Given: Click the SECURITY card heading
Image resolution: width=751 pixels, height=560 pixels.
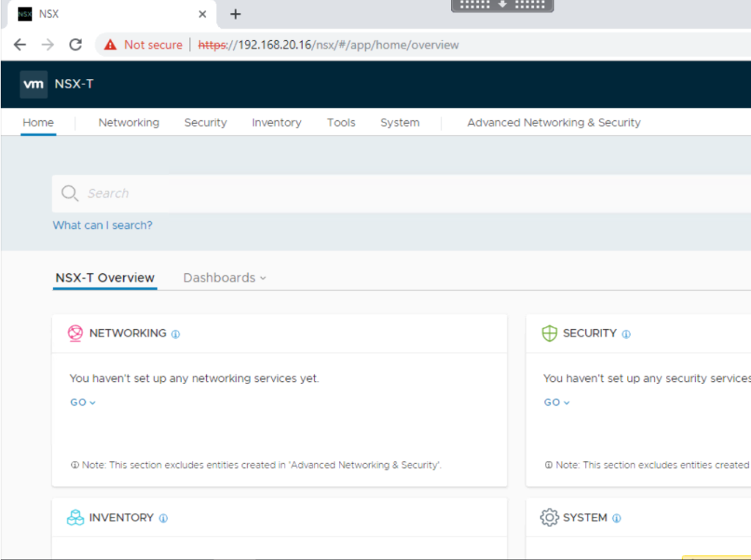Looking at the screenshot, I should tap(590, 333).
